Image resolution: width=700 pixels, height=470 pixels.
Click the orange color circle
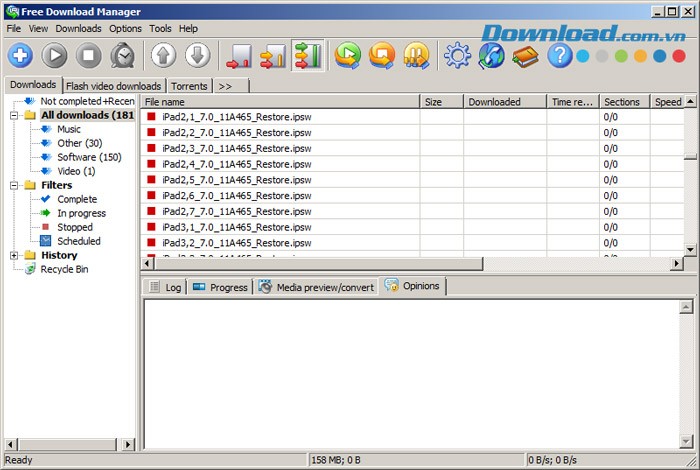point(640,56)
